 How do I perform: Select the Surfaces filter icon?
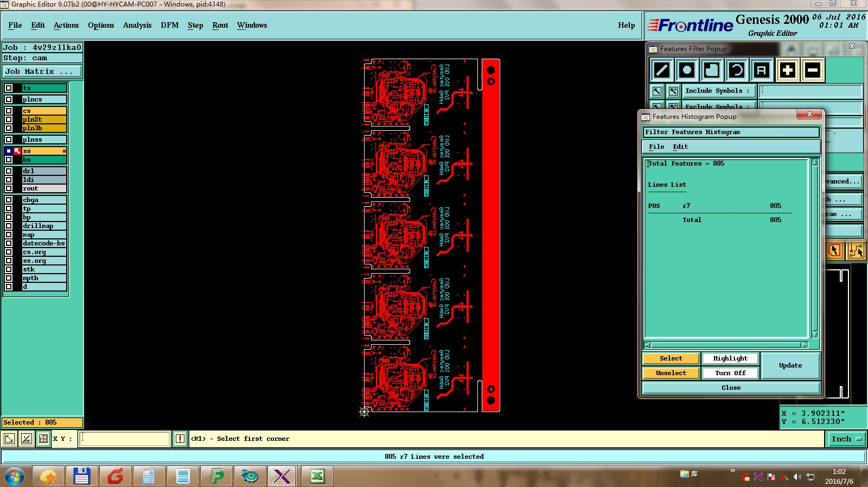coord(712,70)
